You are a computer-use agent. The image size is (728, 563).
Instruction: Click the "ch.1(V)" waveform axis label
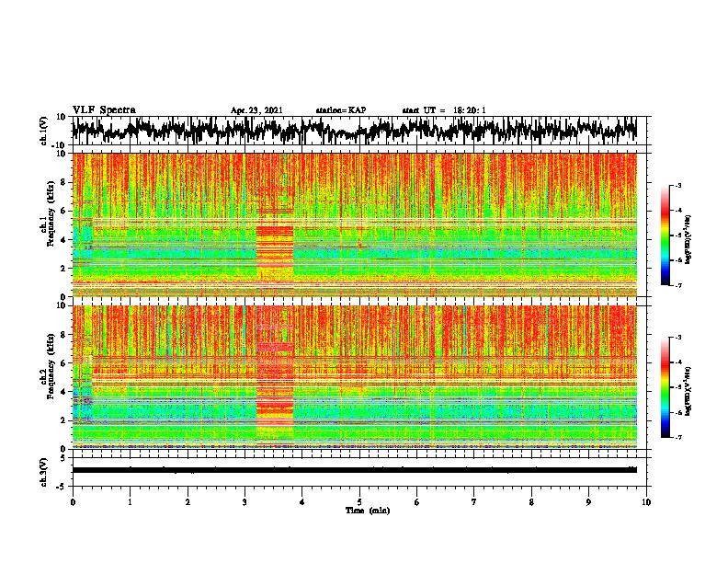43,131
